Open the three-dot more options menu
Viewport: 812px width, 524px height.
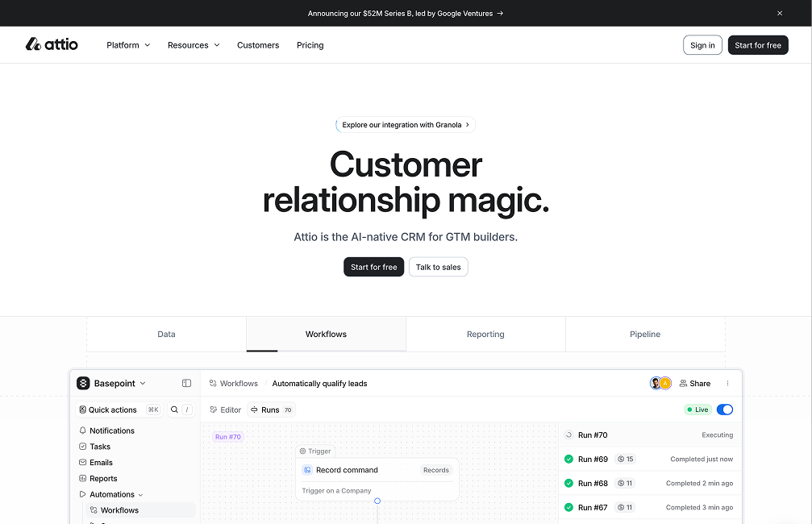727,384
